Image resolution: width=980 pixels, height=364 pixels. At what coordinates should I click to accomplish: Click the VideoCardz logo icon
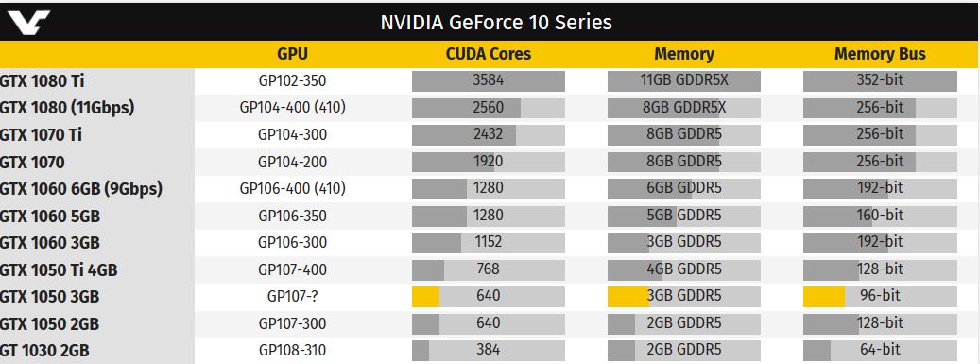click(x=26, y=22)
